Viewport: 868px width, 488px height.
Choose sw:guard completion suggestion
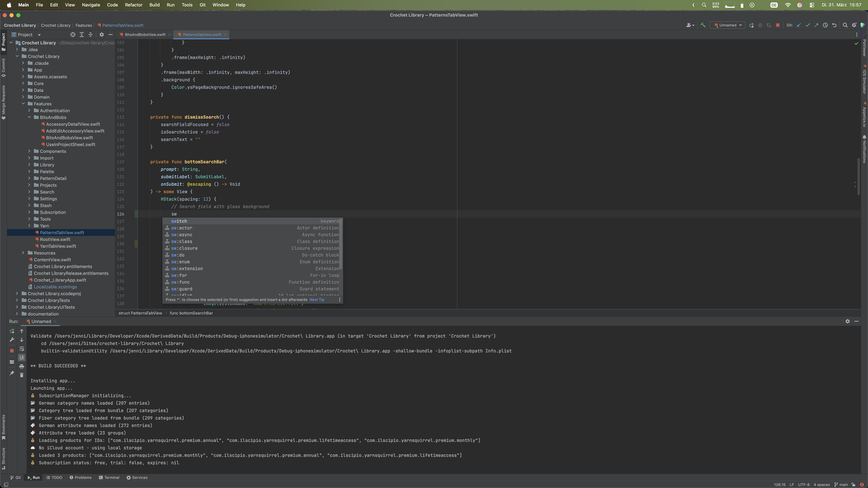point(252,289)
